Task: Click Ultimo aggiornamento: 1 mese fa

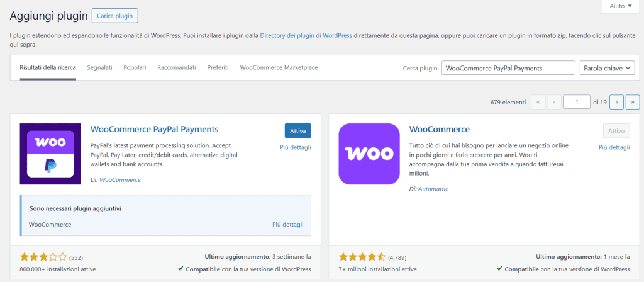Action: (583, 257)
